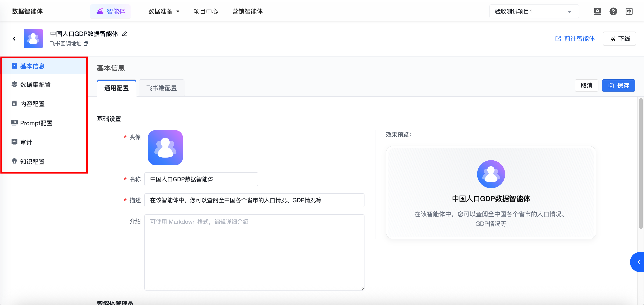Click the language switch icon top right
This screenshot has width=644, height=305.
(x=629, y=11)
